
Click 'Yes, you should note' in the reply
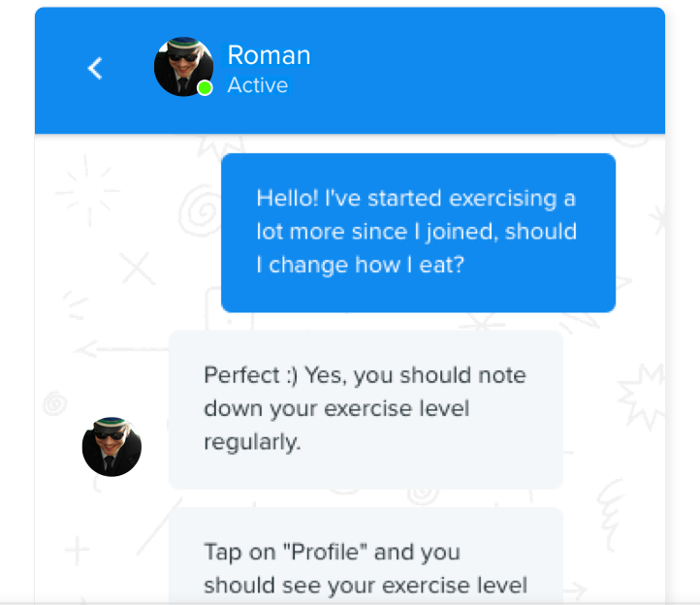point(415,375)
